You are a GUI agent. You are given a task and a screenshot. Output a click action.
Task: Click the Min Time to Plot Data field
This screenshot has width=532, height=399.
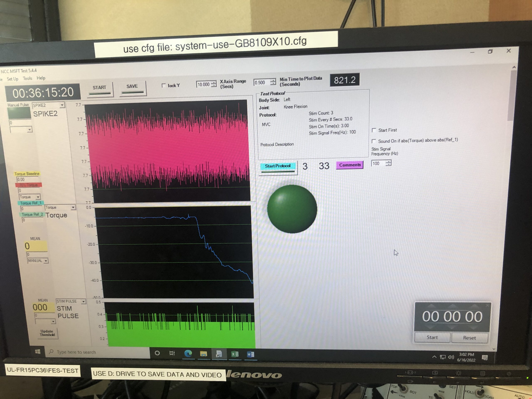click(x=261, y=83)
